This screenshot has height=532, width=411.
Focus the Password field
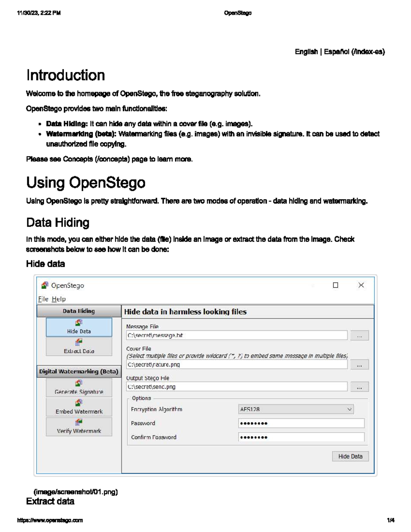pos(301,423)
